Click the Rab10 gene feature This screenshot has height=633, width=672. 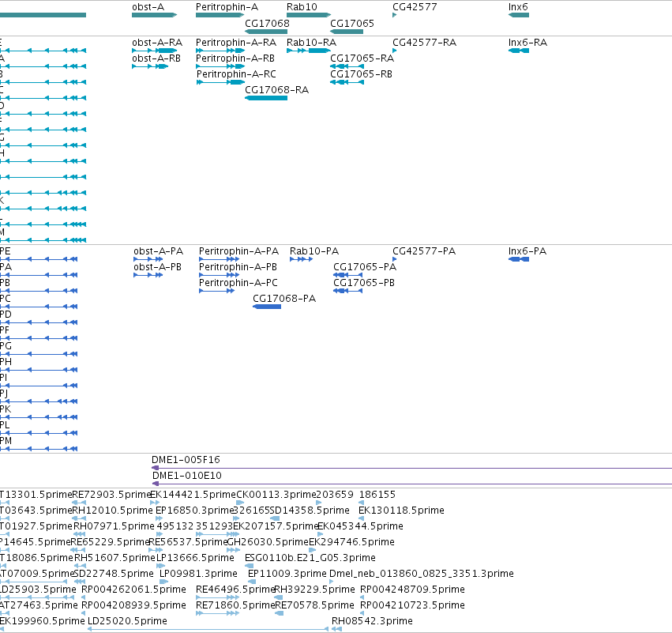[309, 15]
